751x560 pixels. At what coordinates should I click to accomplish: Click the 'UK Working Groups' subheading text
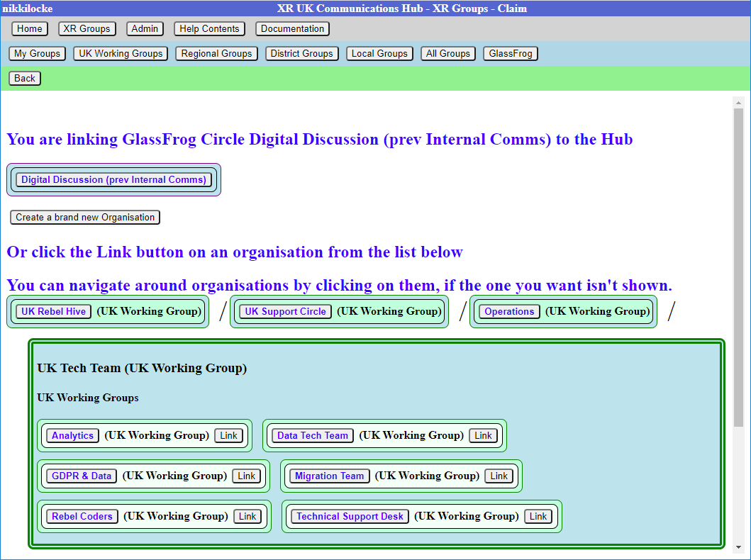click(88, 398)
